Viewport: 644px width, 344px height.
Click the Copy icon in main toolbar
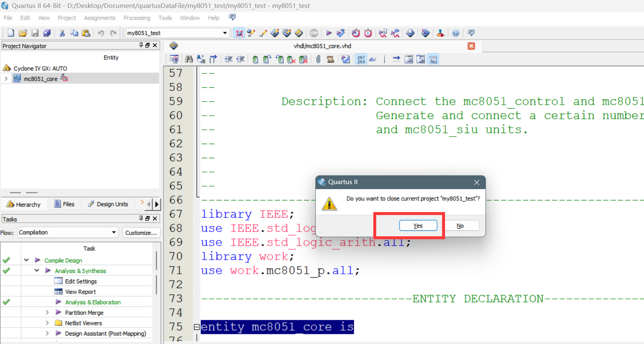click(74, 33)
